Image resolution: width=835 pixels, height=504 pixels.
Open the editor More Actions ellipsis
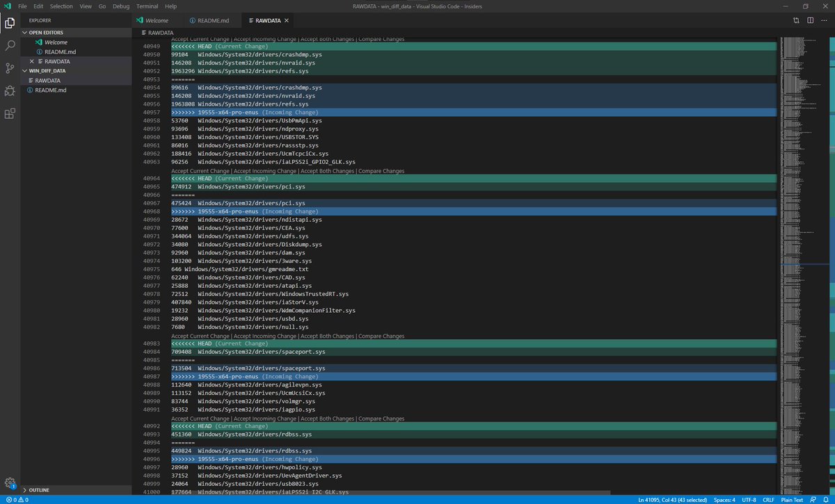click(825, 20)
